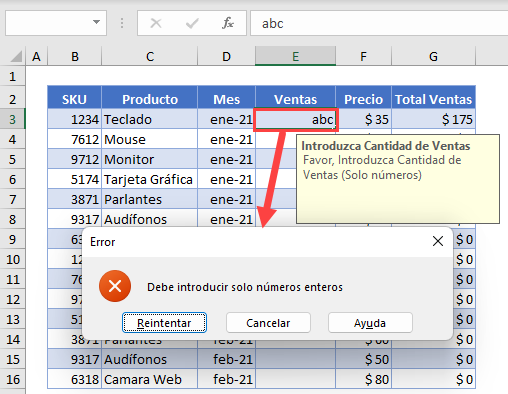Screen dimensions: 508x394
Task: Click the $ 35 price cell
Action: (363, 119)
